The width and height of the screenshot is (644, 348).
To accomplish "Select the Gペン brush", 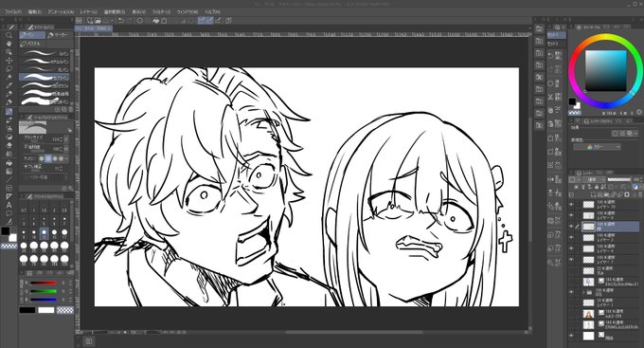I will [45, 53].
